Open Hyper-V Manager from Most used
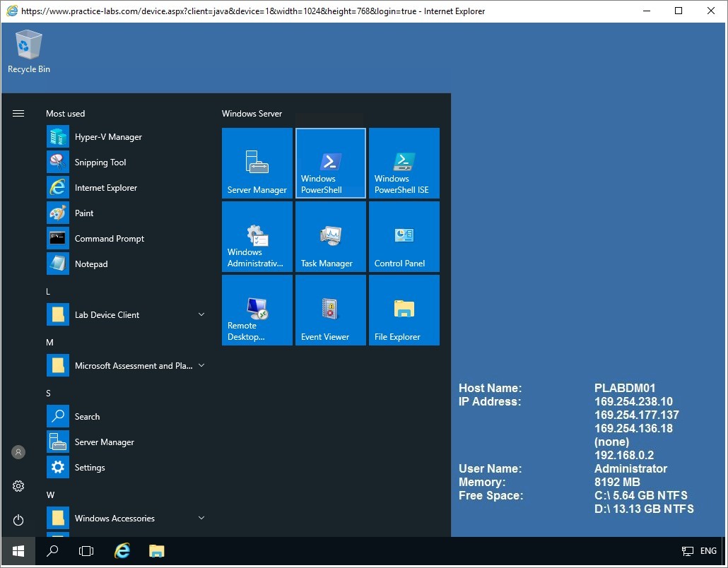The height and width of the screenshot is (568, 728). [x=107, y=137]
